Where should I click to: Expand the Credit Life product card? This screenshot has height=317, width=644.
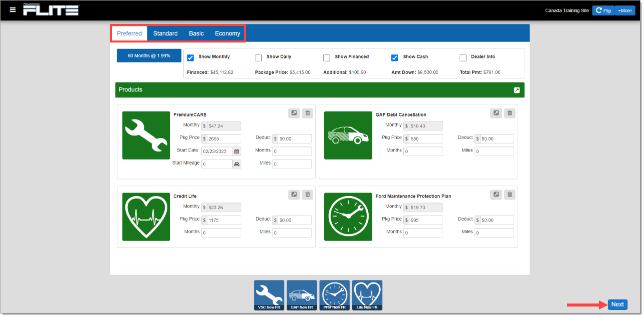point(294,194)
